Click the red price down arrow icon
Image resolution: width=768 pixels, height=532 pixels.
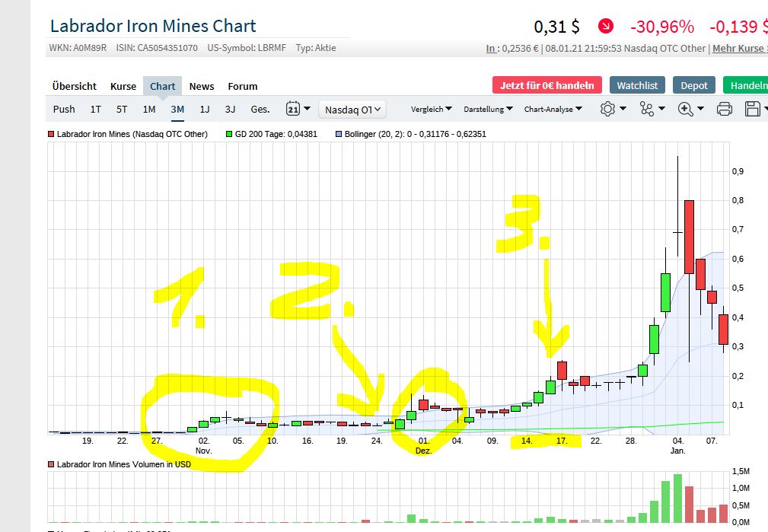coord(606,27)
